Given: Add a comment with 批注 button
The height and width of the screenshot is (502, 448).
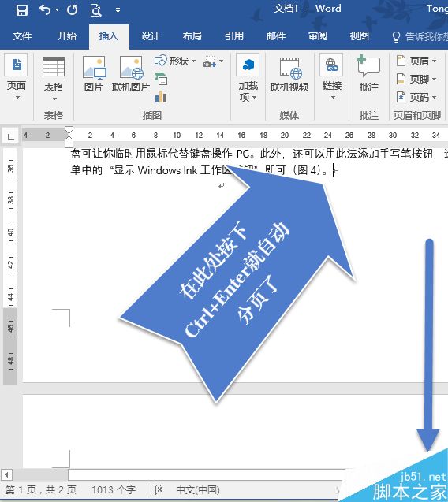Looking at the screenshot, I should tap(369, 73).
